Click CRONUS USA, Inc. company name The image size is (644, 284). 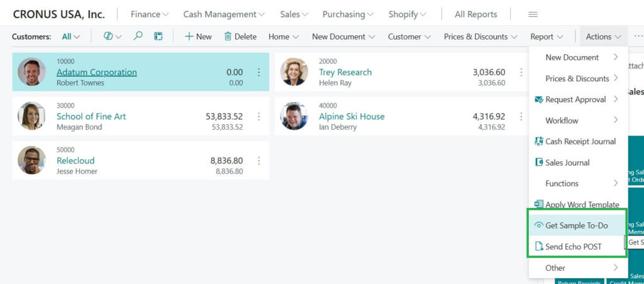(x=58, y=14)
